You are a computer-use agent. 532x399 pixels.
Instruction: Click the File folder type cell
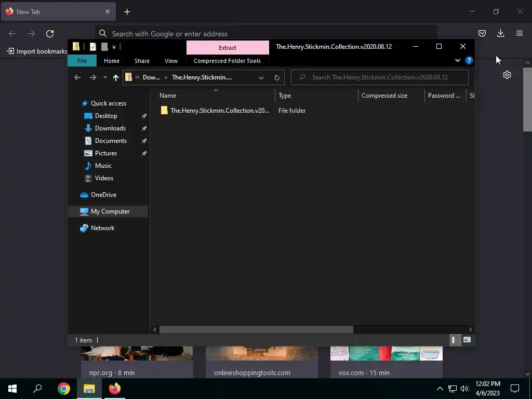292,111
